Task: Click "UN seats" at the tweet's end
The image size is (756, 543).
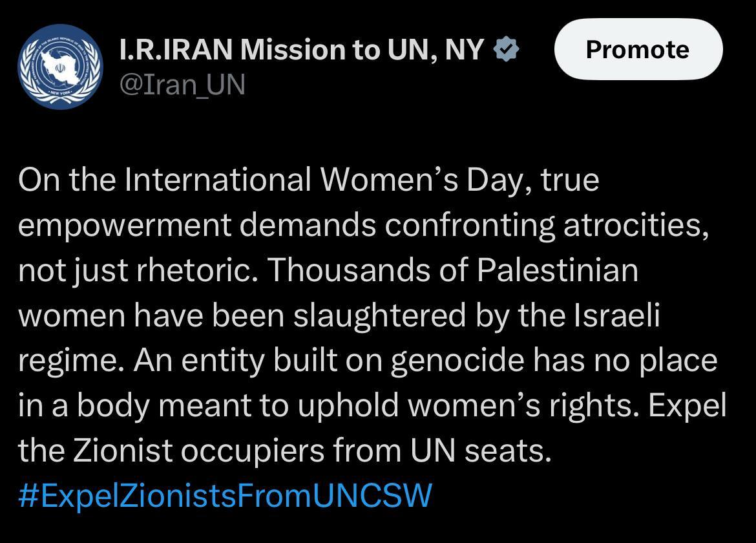Action: (480, 451)
